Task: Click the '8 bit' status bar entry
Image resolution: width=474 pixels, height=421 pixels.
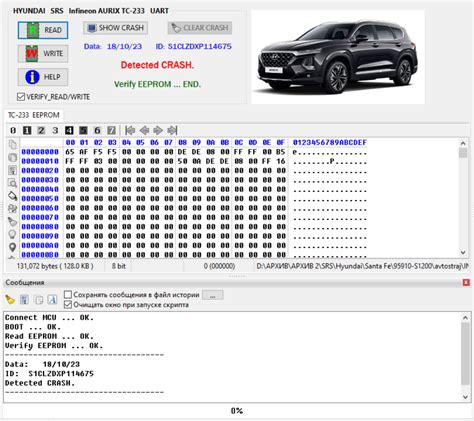Action: [119, 266]
